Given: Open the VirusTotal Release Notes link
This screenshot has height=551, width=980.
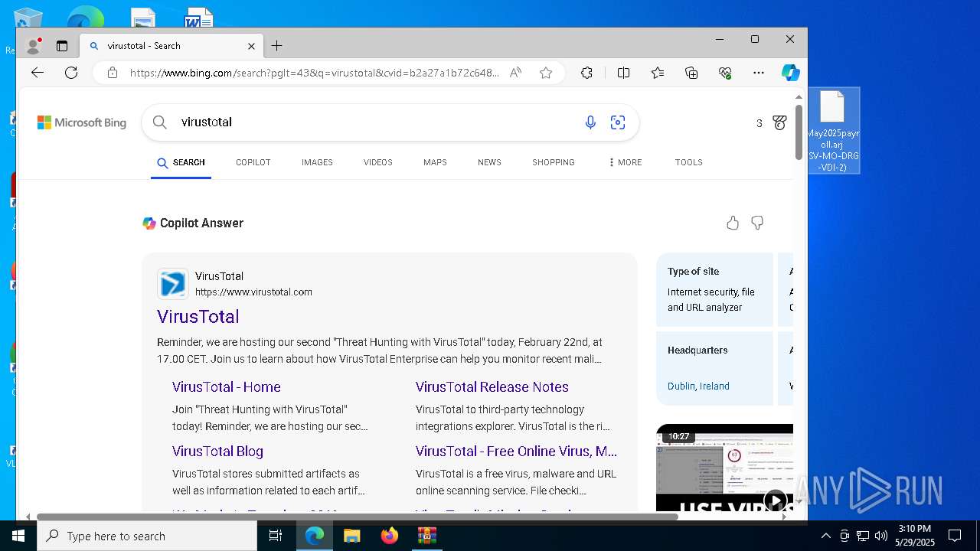Looking at the screenshot, I should 492,387.
